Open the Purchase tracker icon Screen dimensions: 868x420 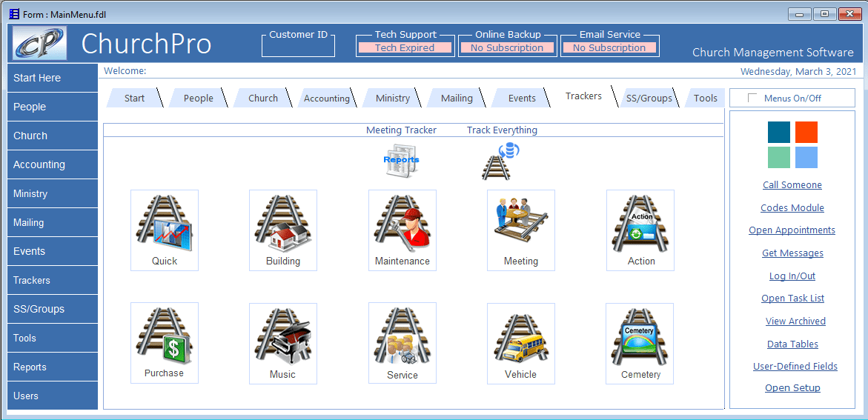tap(165, 343)
